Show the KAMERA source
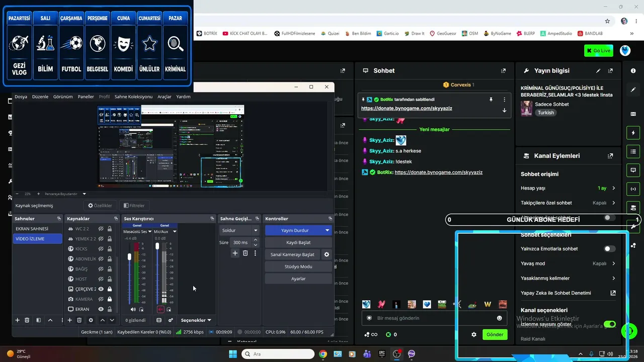 tap(101, 299)
